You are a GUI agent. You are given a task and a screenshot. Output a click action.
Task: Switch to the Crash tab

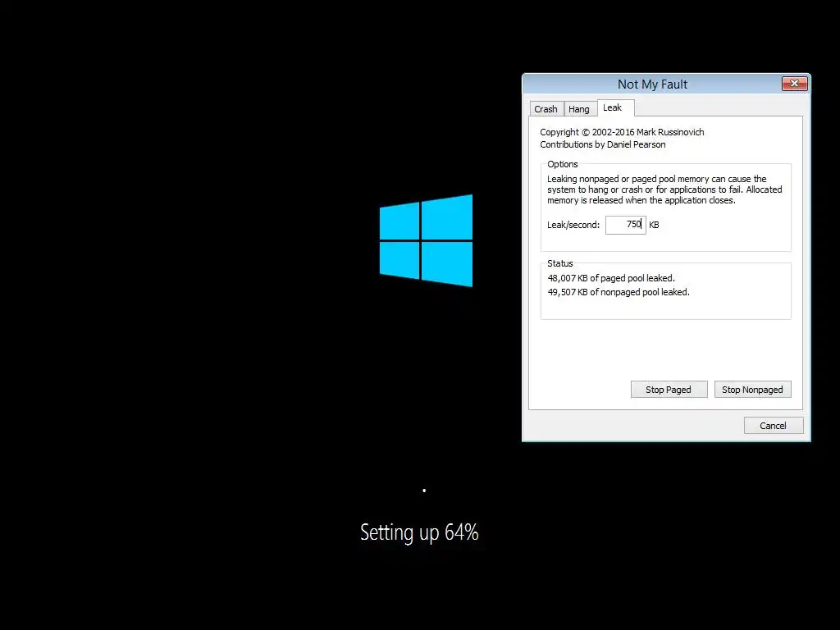coord(546,109)
